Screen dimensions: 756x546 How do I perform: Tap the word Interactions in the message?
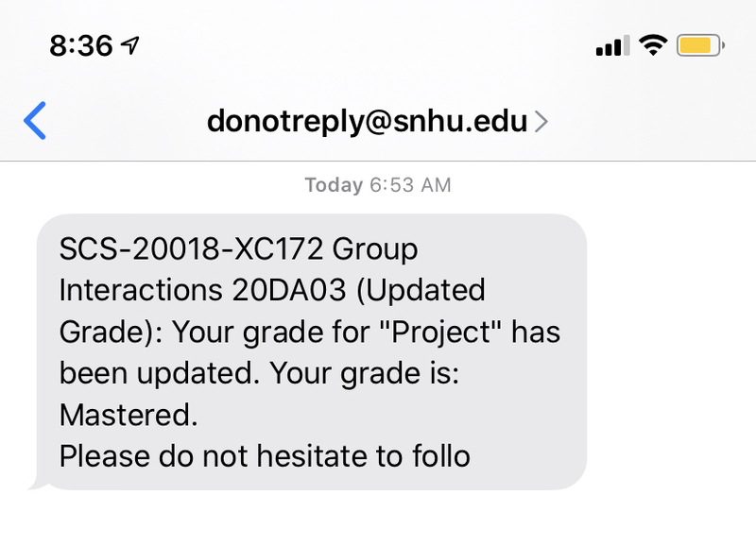[141, 290]
